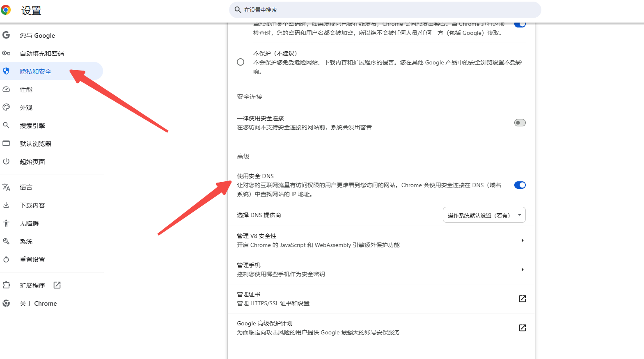Click the 管理手机 row title
Screen dimensions: 644x359
(x=248, y=265)
